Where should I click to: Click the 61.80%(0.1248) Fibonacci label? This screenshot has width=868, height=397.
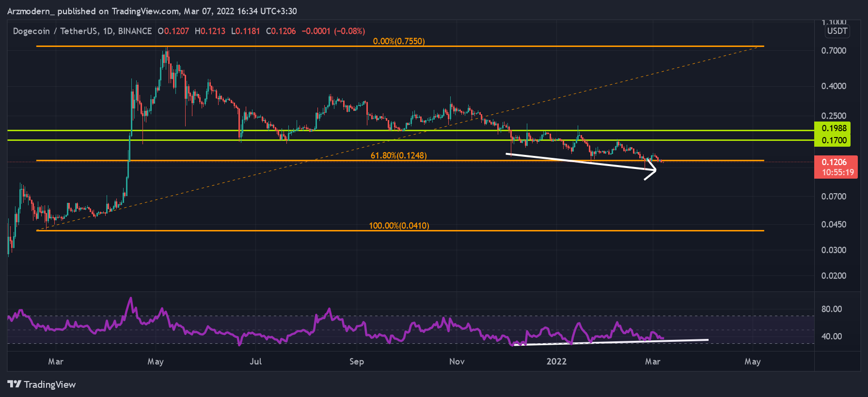399,155
